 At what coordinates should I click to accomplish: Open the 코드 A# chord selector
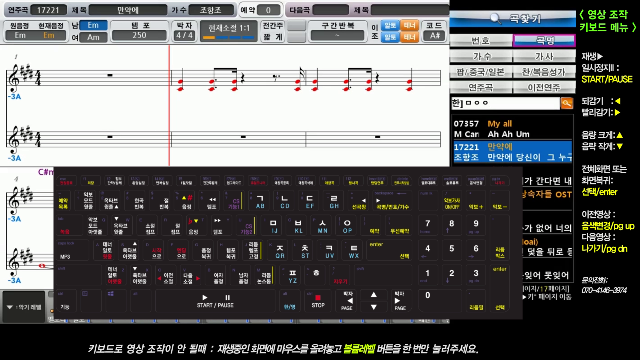pos(434,36)
